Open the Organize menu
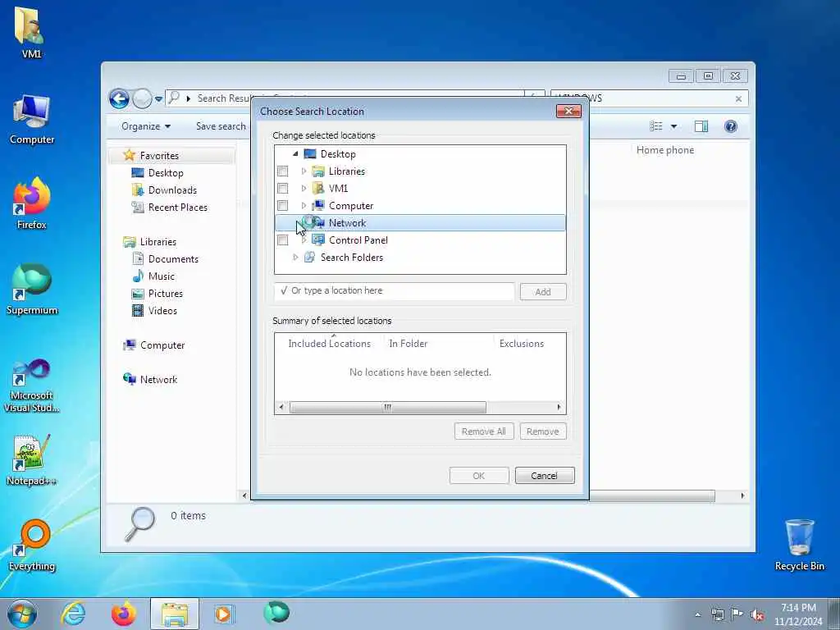 [x=146, y=126]
